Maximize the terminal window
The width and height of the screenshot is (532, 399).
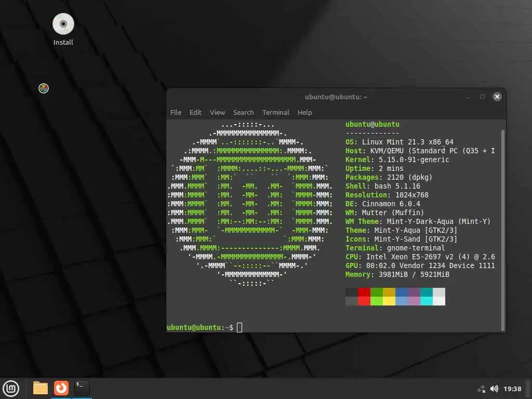483,97
